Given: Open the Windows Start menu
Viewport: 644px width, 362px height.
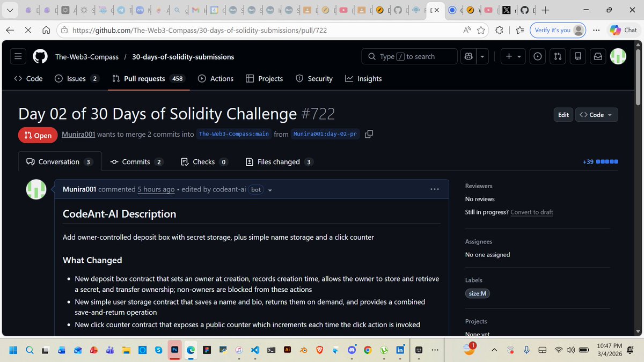Looking at the screenshot, I should pyautogui.click(x=13, y=349).
